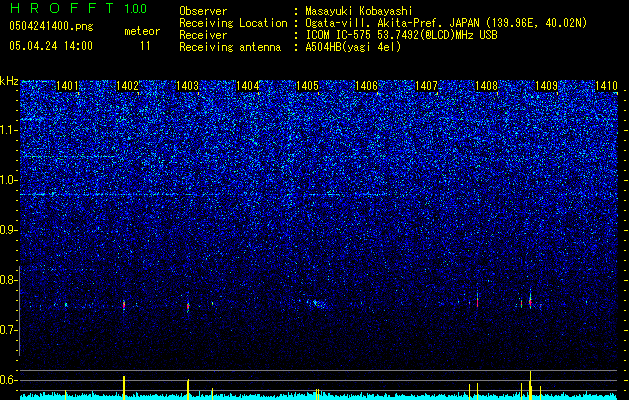Click the red meteor echo at 1402
This screenshot has height=400, width=629.
pos(124,305)
